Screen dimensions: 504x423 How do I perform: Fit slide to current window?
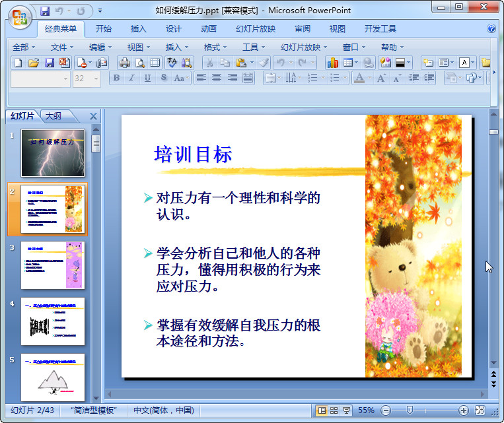(x=480, y=410)
